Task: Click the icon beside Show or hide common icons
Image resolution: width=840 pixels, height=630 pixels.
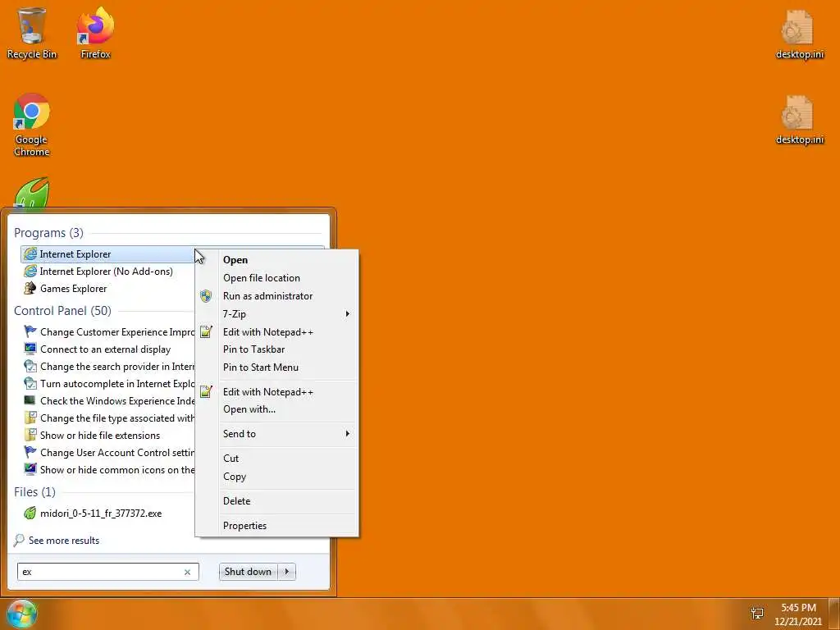Action: pyautogui.click(x=30, y=469)
